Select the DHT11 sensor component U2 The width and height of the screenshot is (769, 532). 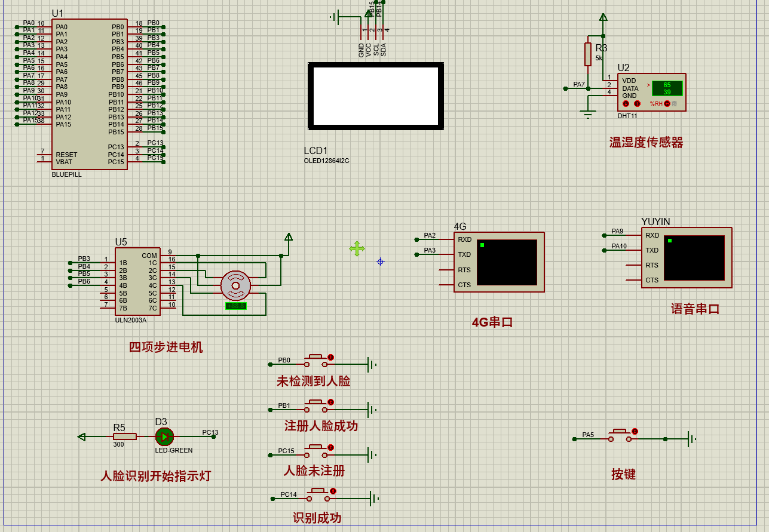tap(651, 92)
